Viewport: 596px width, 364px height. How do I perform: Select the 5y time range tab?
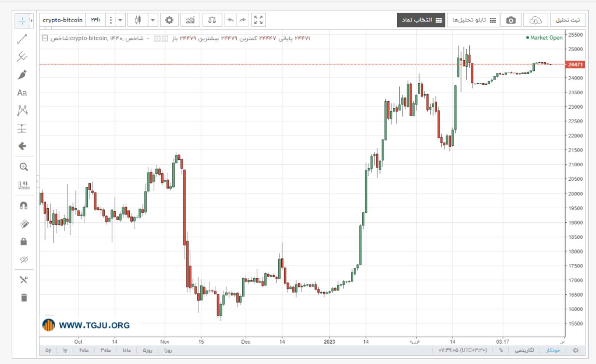click(x=48, y=350)
